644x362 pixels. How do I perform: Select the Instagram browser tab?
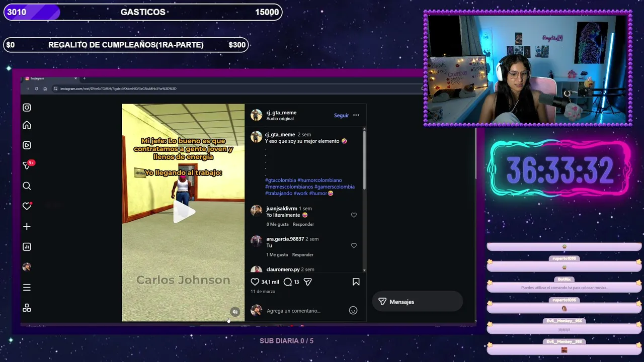(x=50, y=78)
